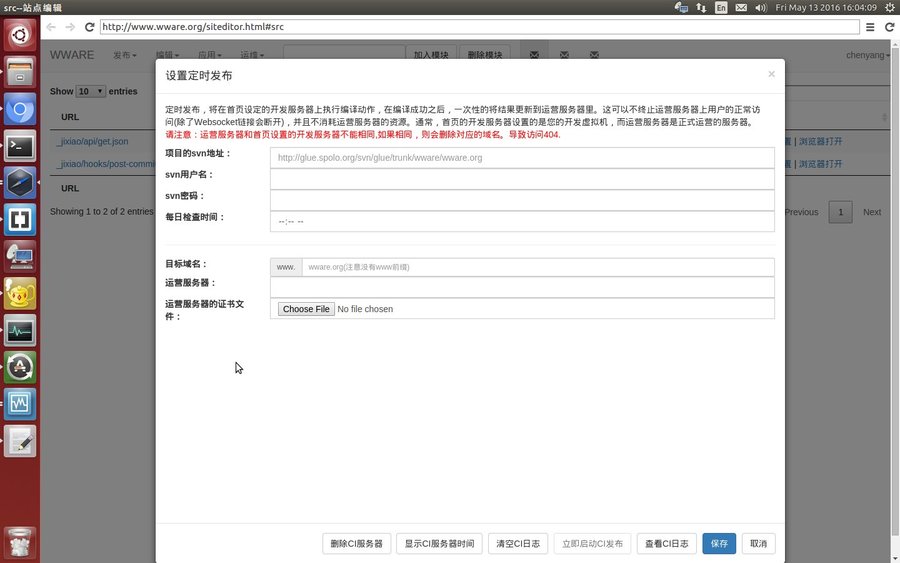Click the browser forward arrow
900x563 pixels.
[x=70, y=27]
